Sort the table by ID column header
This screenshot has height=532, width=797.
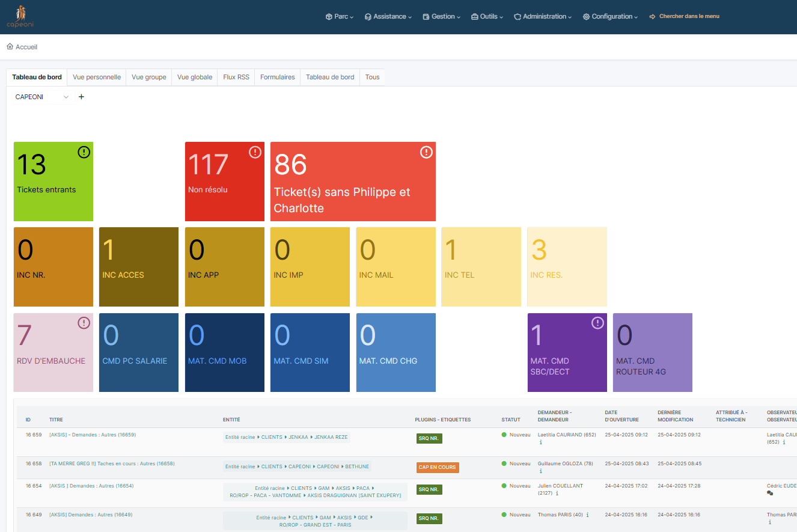28,420
